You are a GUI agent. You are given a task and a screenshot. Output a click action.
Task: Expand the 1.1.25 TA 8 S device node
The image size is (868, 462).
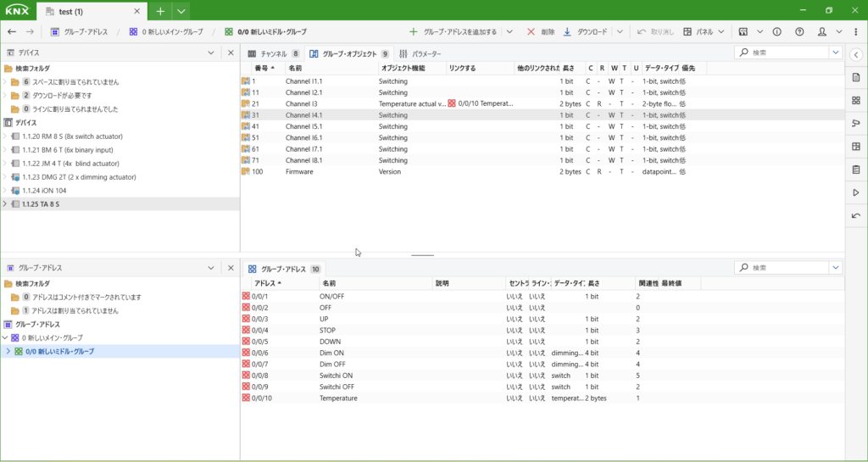[5, 204]
